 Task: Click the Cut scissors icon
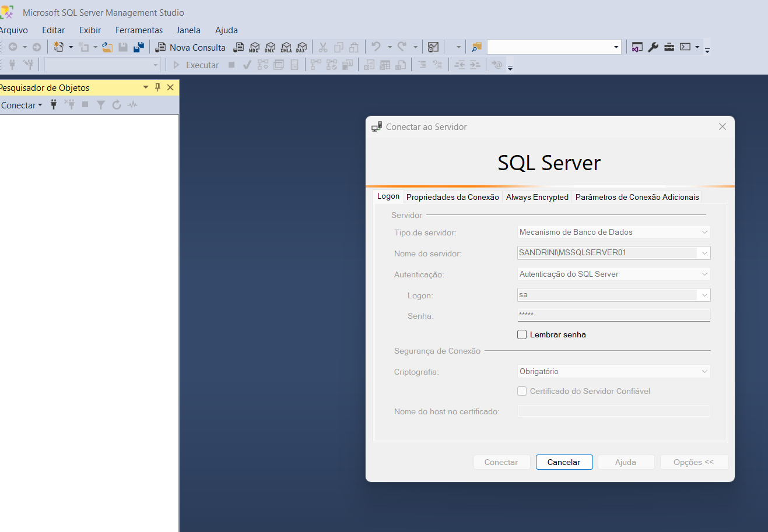pos(322,47)
